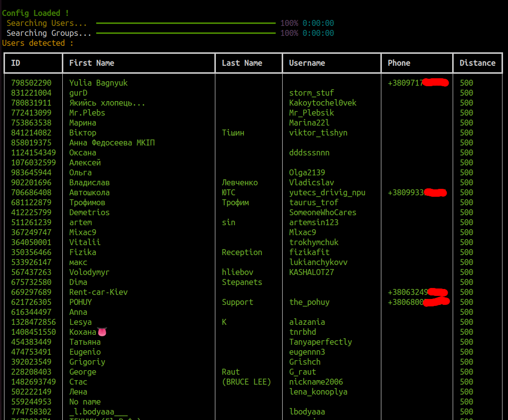Select username artemsin123
This screenshot has height=420, width=508.
[314, 223]
